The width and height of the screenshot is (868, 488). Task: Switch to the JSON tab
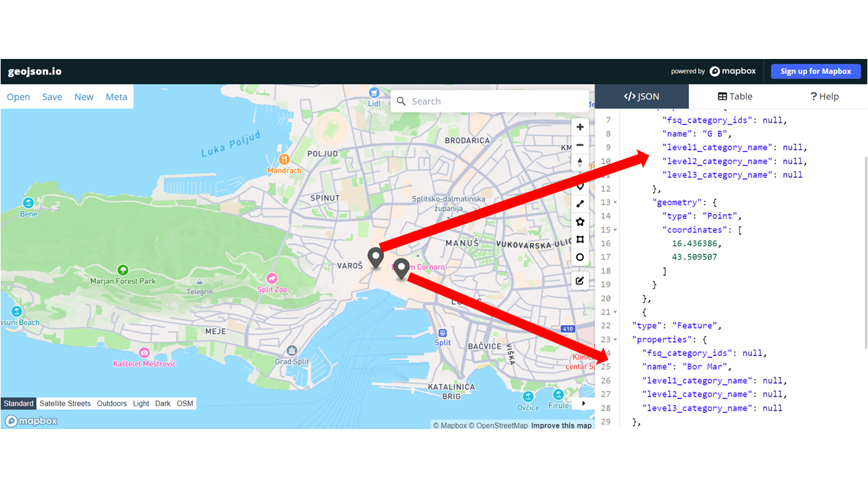[642, 96]
